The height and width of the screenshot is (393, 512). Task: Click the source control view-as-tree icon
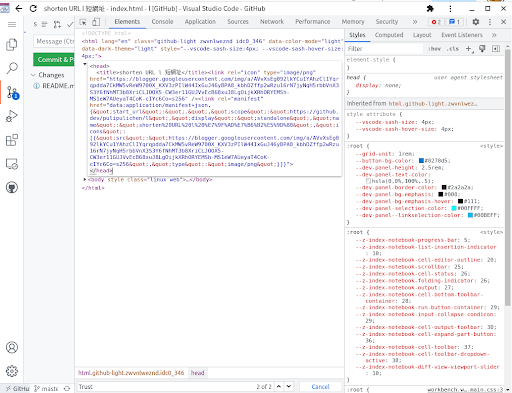tap(45, 24)
